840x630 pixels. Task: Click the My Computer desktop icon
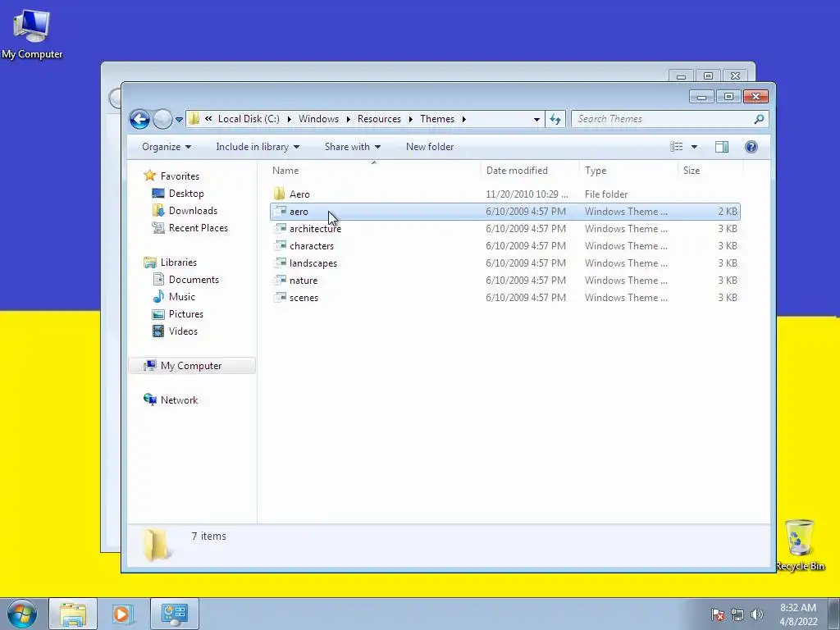coord(32,33)
